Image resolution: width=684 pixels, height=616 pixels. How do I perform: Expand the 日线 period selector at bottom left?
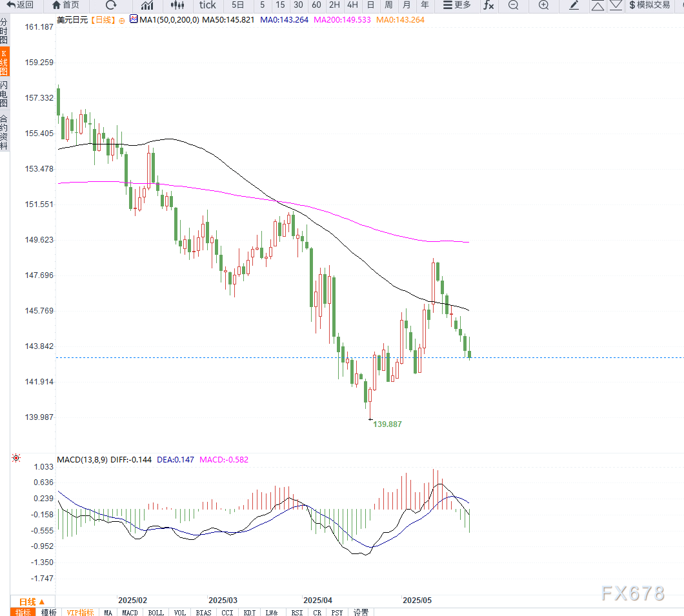[32, 601]
